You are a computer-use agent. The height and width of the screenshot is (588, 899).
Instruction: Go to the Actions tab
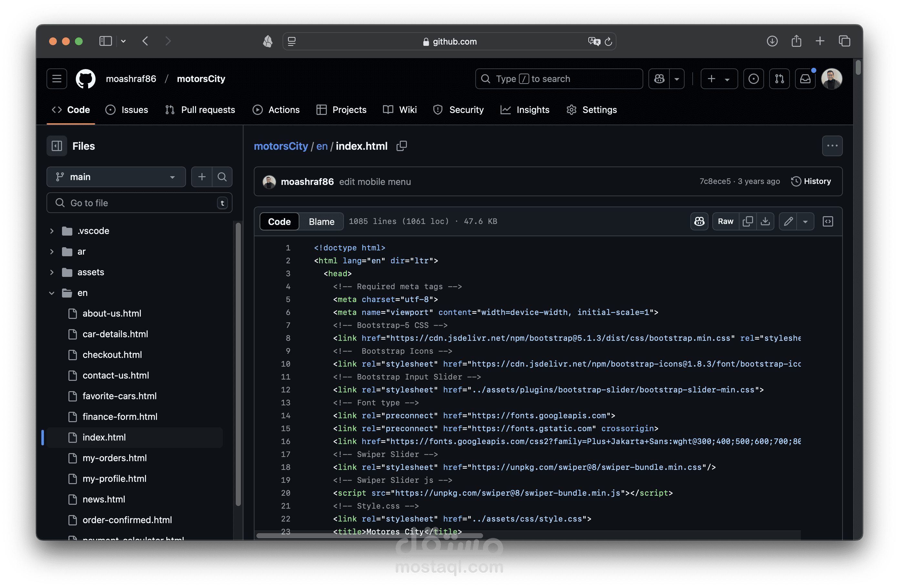coord(276,110)
